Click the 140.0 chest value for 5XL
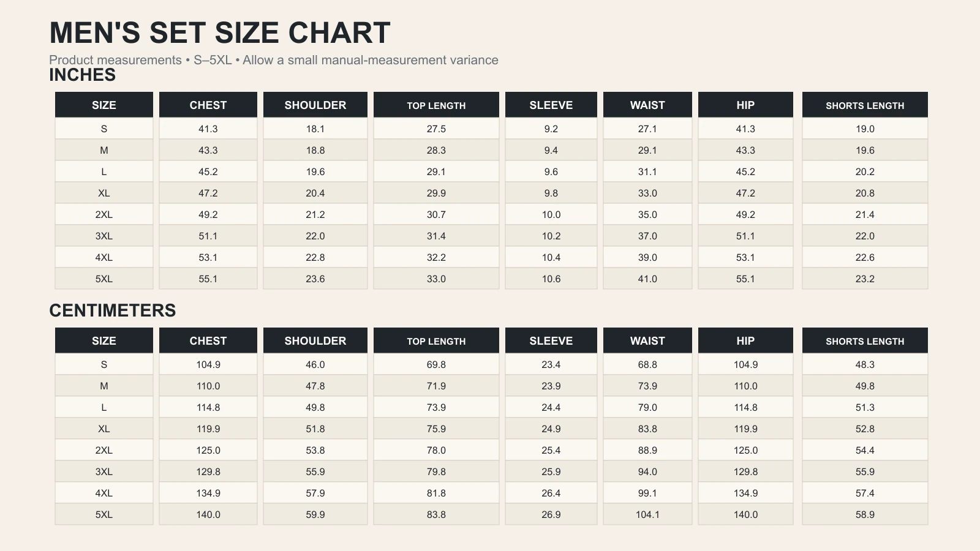 pos(208,514)
